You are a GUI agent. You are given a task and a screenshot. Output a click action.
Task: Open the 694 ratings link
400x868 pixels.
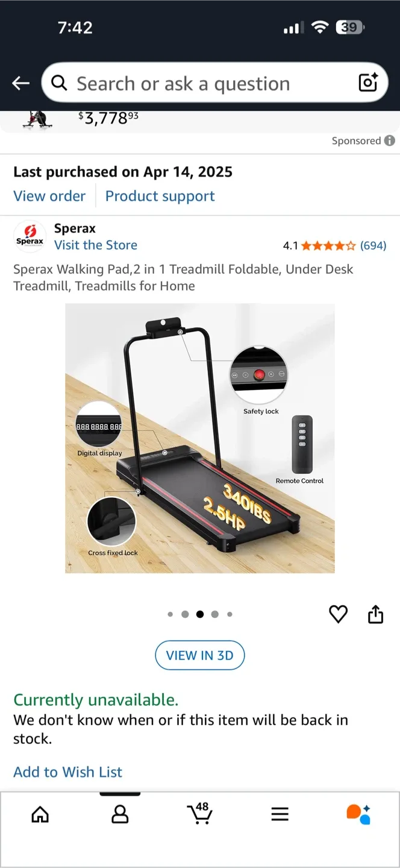tap(373, 245)
